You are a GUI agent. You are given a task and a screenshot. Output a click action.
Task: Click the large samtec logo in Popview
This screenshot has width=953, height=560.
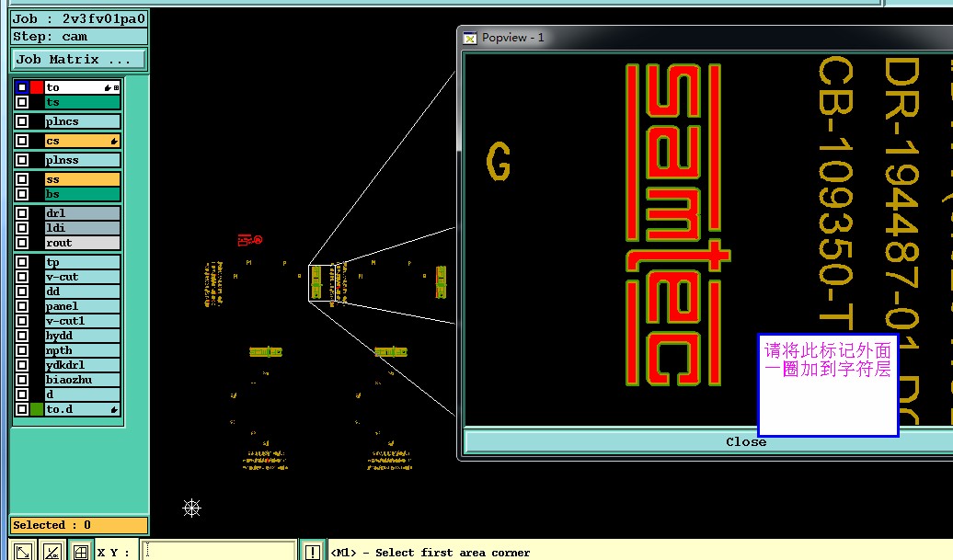(x=678, y=224)
